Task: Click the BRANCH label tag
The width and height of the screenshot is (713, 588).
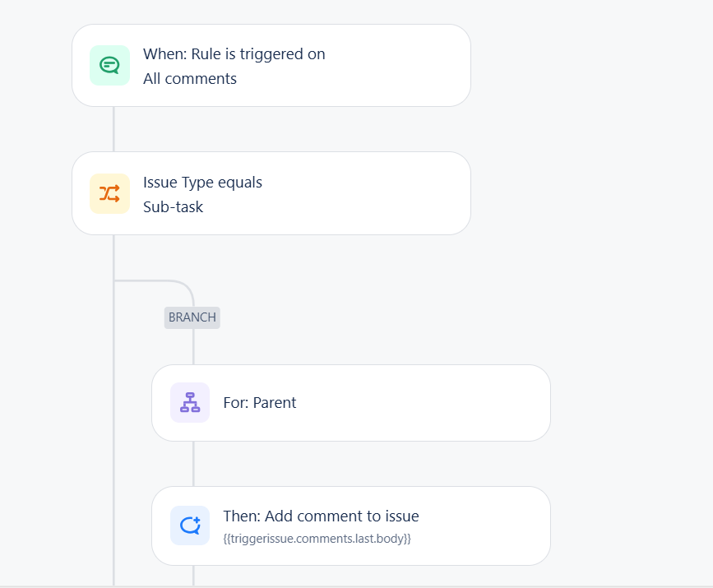Action: point(192,317)
